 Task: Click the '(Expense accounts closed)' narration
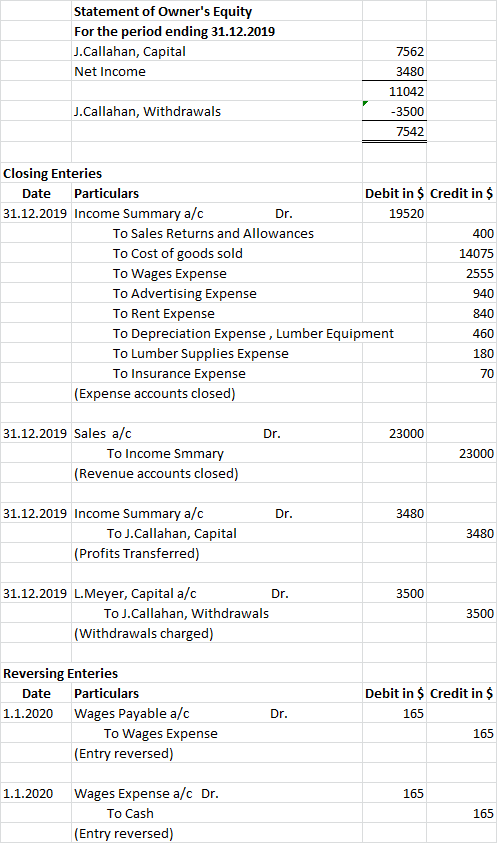coord(154,394)
